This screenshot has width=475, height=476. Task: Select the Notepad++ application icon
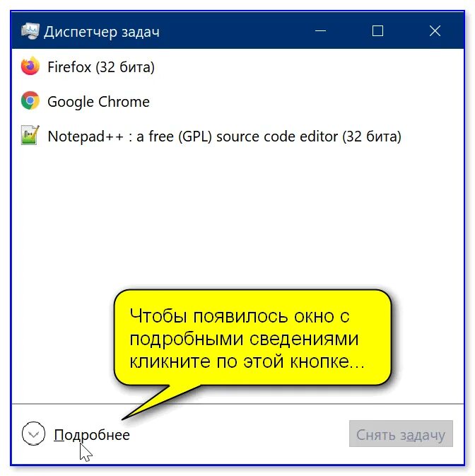(30, 135)
